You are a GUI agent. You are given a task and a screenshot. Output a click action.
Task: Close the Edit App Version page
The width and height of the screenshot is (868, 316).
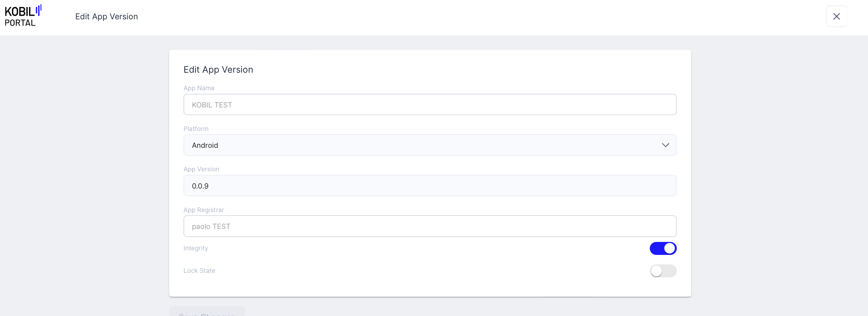click(x=836, y=17)
